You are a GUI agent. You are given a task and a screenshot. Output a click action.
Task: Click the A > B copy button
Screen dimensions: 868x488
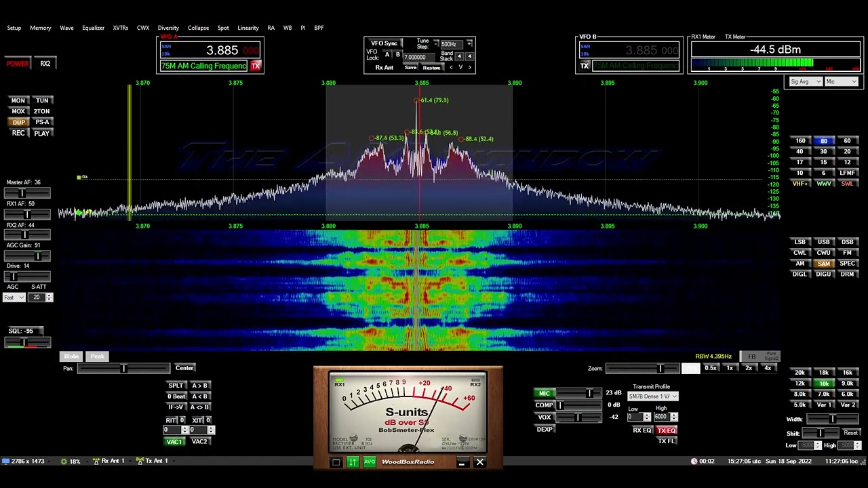click(199, 386)
